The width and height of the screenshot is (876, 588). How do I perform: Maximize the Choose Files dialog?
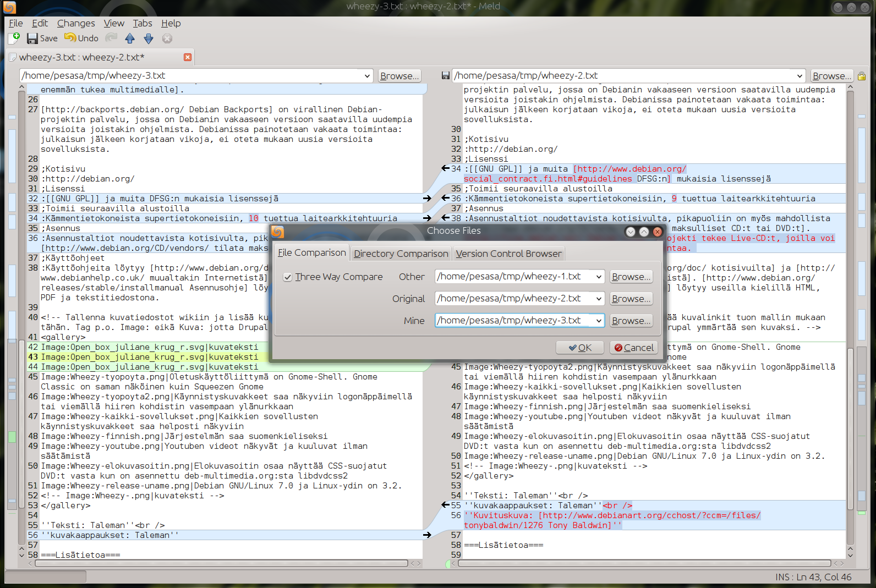[x=644, y=232]
